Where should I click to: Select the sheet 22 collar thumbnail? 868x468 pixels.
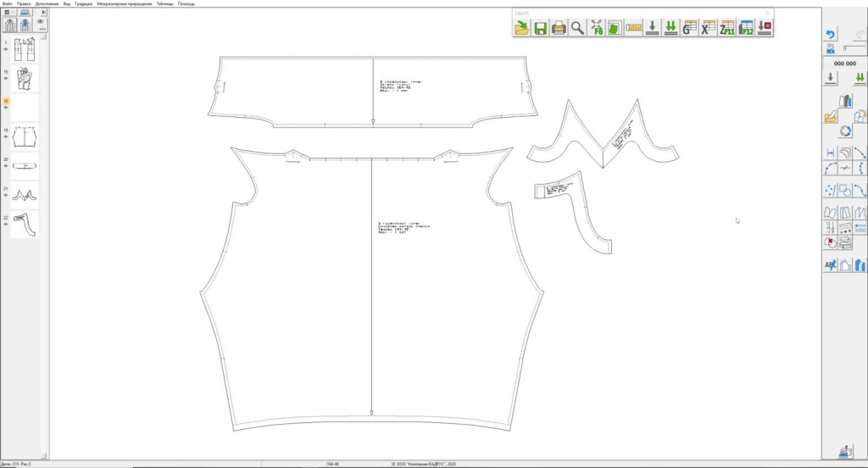coord(25,225)
